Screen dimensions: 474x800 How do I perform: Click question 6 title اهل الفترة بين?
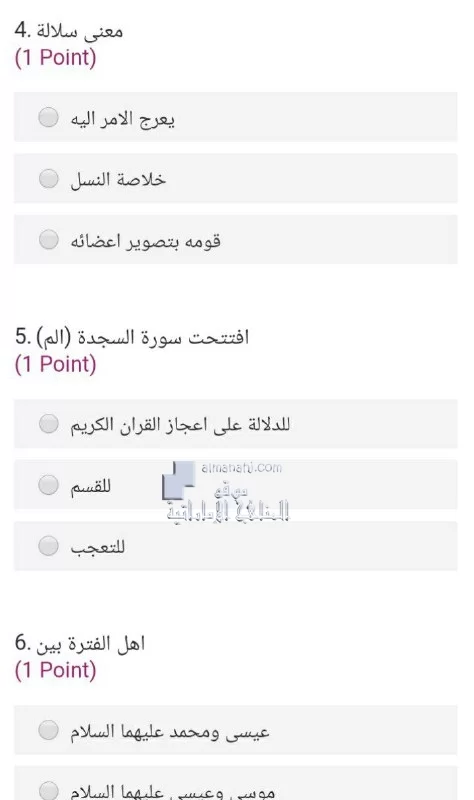point(90,643)
